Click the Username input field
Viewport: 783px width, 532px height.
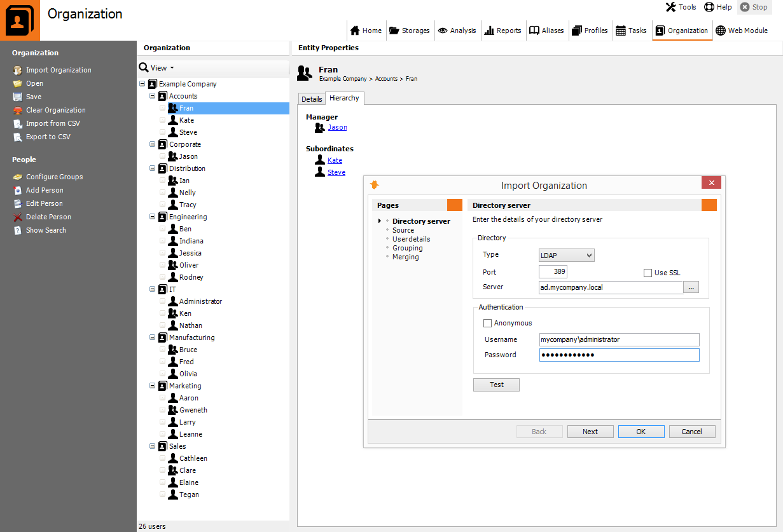click(x=619, y=339)
